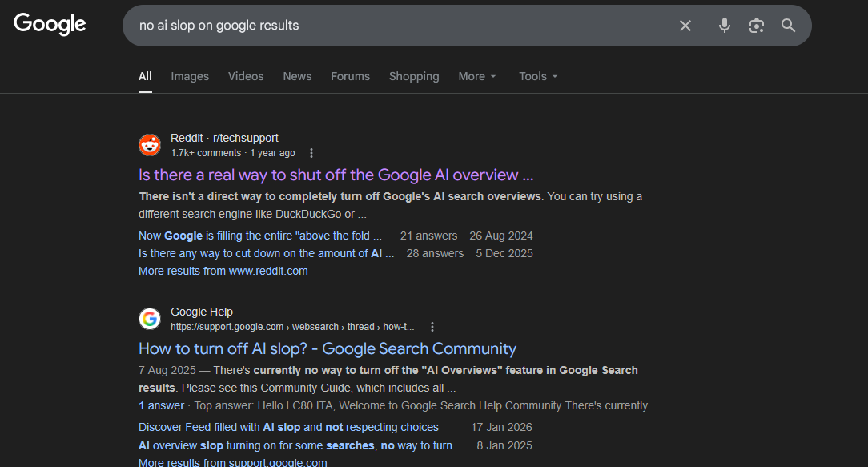
Task: Expand the More search filters dropdown
Action: [x=477, y=76]
